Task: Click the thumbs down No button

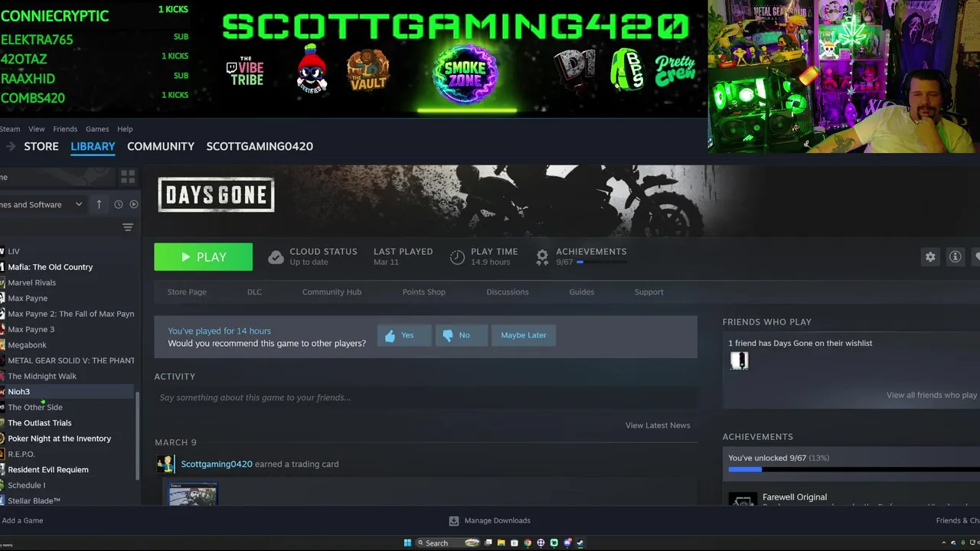Action: coord(462,335)
